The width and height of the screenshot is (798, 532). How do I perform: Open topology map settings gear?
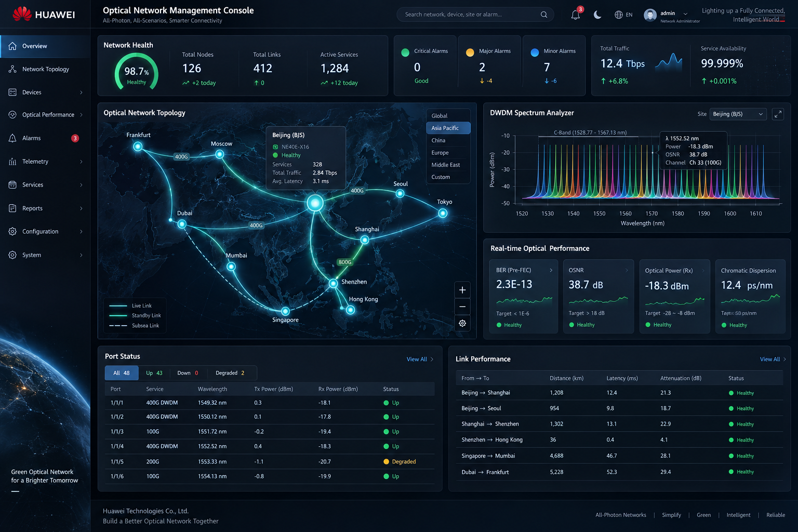click(x=462, y=323)
